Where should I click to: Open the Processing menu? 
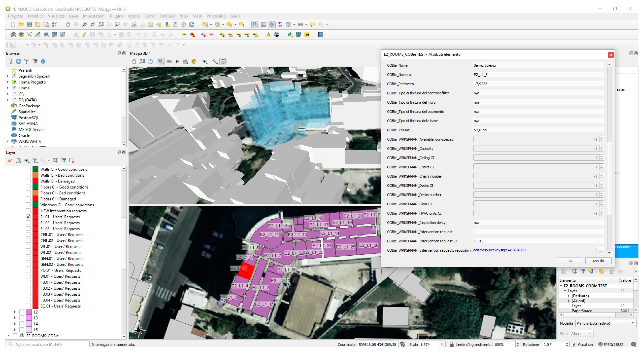coord(216,16)
